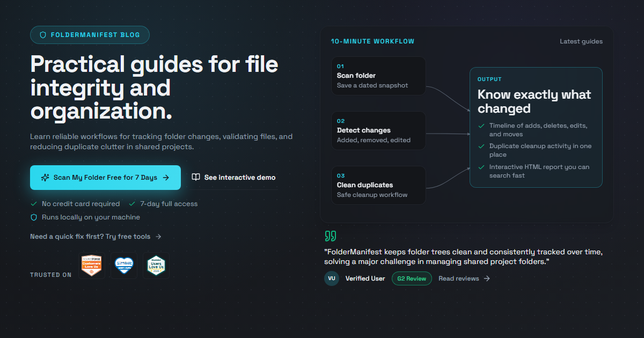Viewport: 644px width, 338px height.
Task: Click the green quotation mark icon
Action: coord(331,236)
